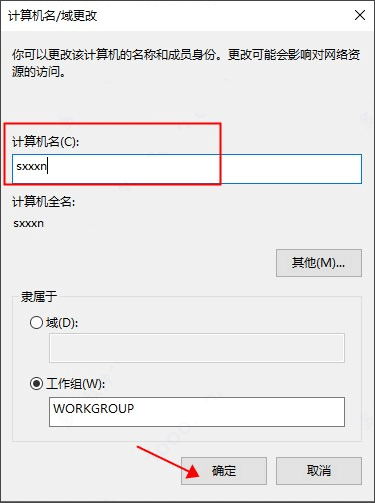Screen dimensions: 375x503
Task: Click the 计算机全名: label
Action: pyautogui.click(x=44, y=201)
